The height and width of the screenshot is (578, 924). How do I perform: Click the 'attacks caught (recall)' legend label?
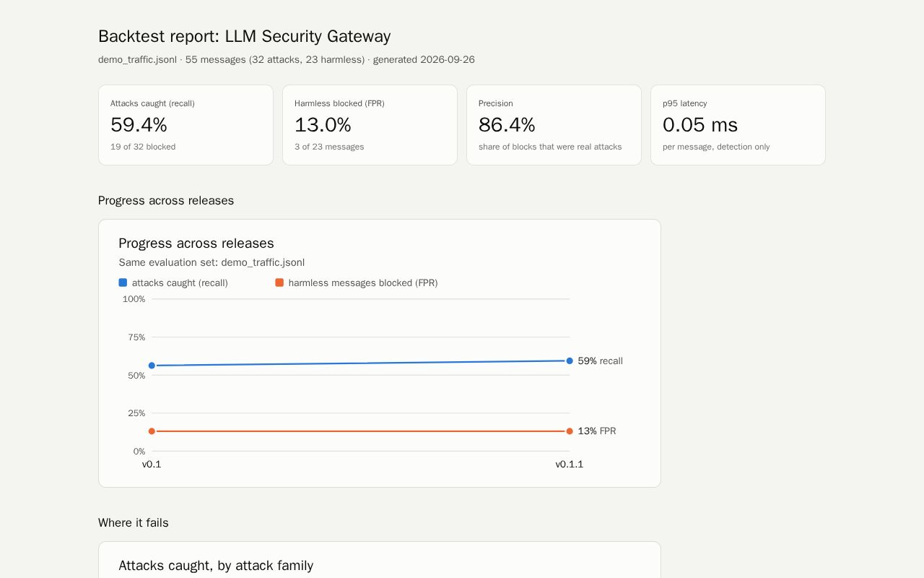tap(180, 282)
